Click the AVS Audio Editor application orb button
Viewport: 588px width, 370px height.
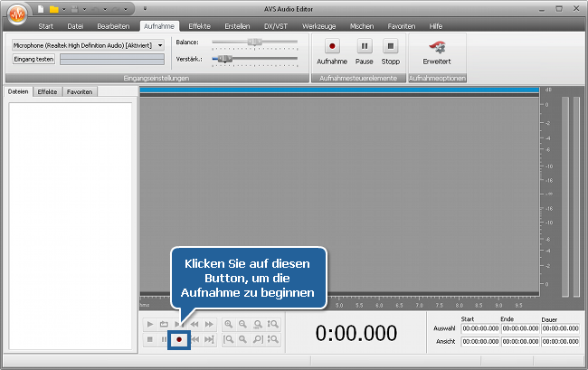click(x=16, y=14)
